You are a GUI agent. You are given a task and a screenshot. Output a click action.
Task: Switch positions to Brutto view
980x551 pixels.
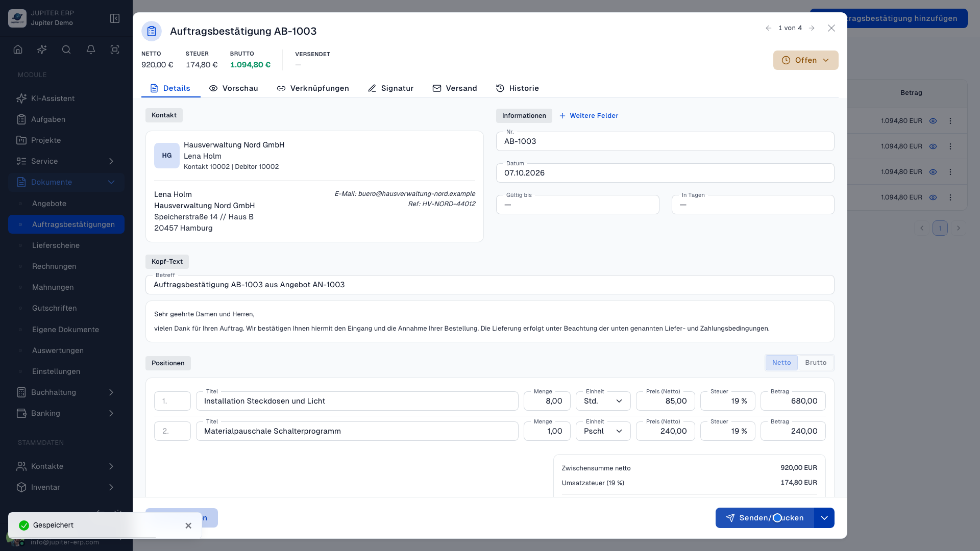coord(816,363)
